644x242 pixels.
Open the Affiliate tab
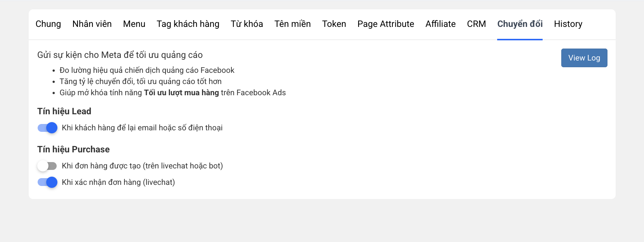click(x=441, y=24)
